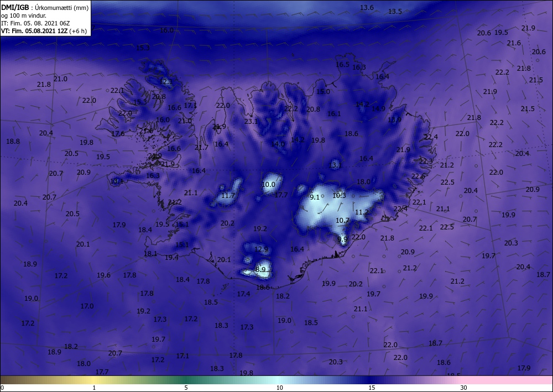Click the highest value 23.1
Screen dimensions: 553x392
(251, 122)
